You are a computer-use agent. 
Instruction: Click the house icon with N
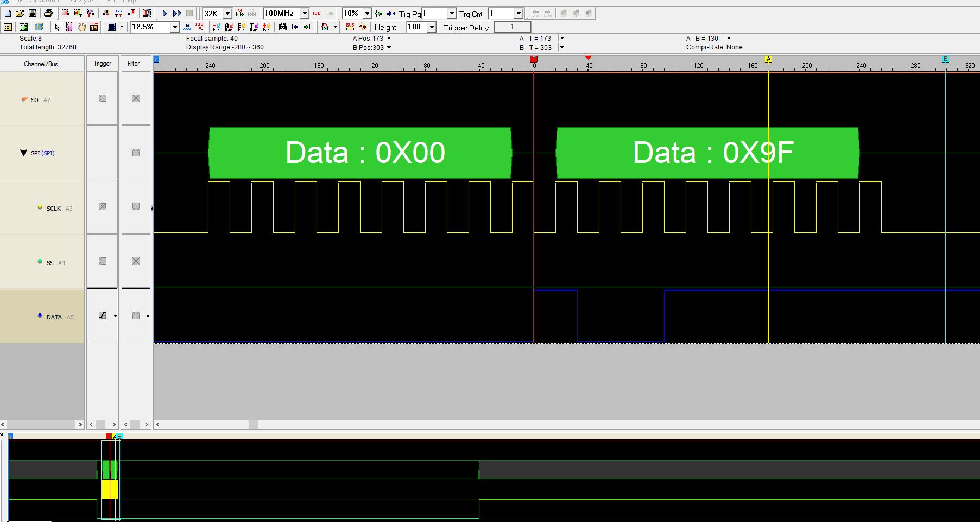coord(325,27)
